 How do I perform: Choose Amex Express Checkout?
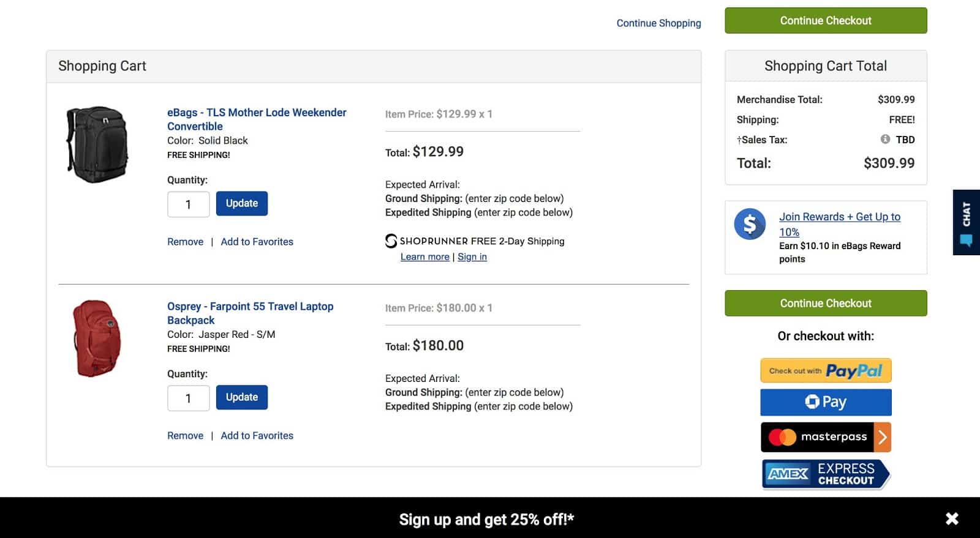[x=826, y=473]
